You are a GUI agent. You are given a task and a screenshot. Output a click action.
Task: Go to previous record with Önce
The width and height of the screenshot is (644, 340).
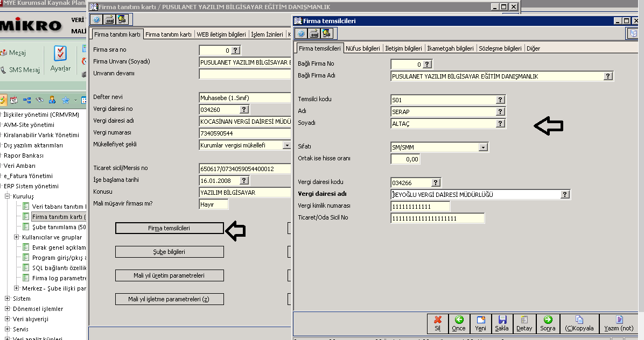point(459,324)
